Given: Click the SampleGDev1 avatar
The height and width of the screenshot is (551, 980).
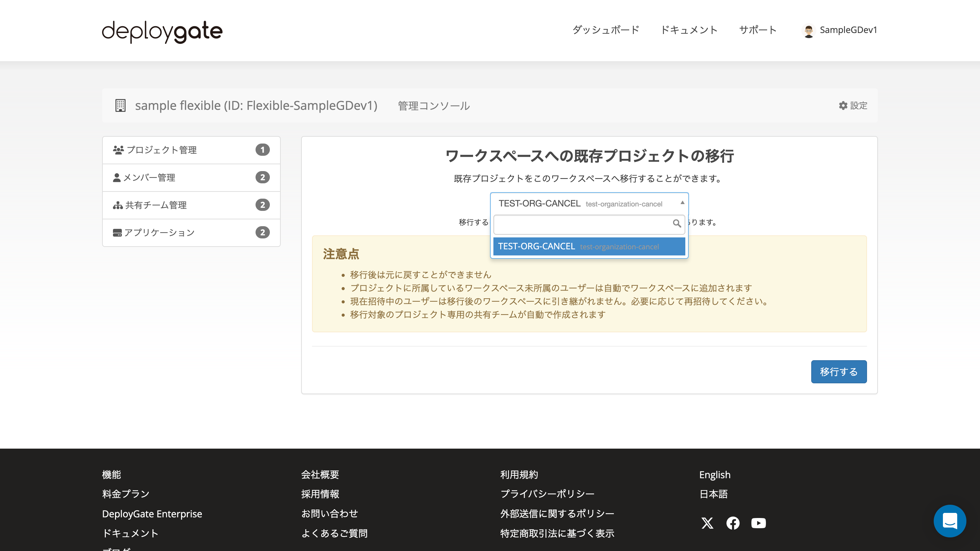Looking at the screenshot, I should (809, 30).
